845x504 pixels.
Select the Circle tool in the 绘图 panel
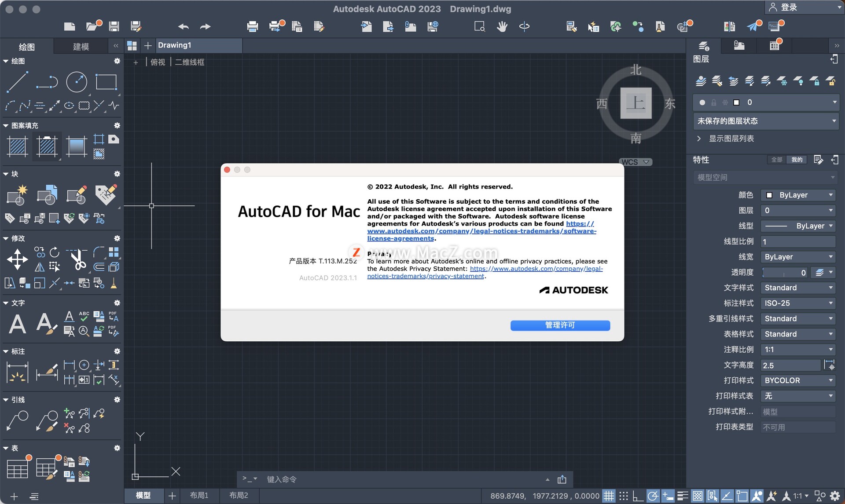click(x=77, y=82)
